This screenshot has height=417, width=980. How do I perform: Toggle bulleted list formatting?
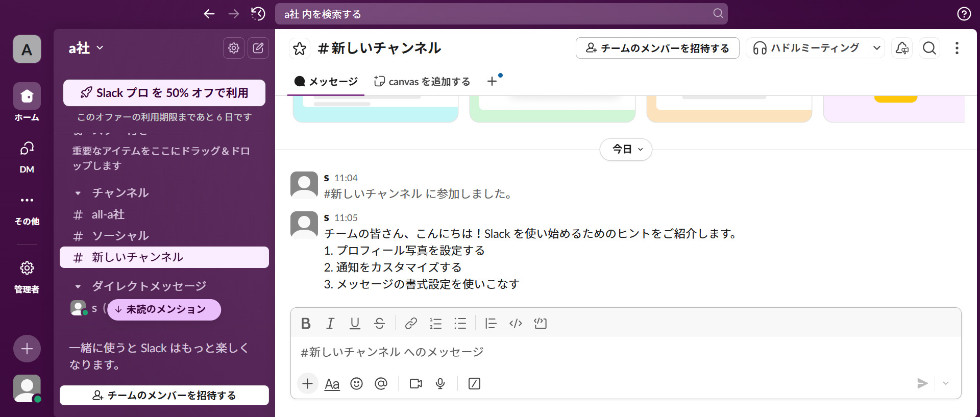[x=460, y=323]
